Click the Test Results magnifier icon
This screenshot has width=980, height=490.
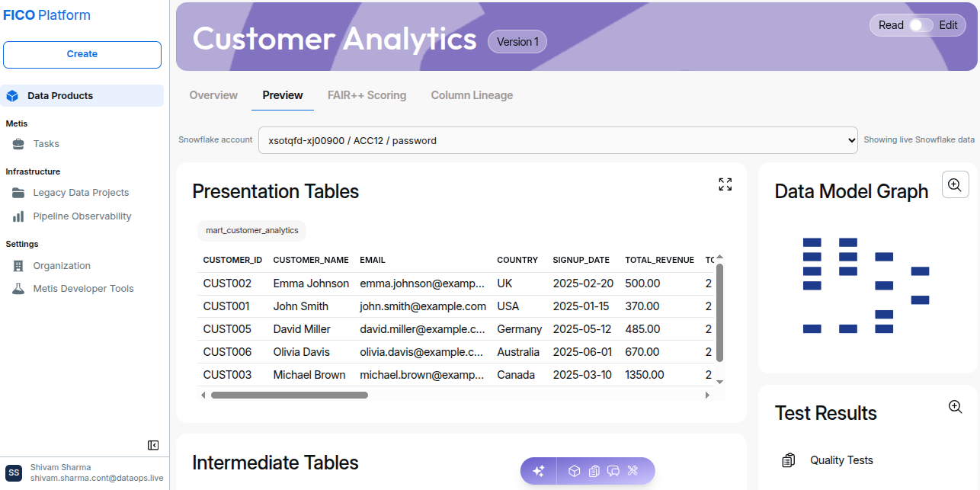(x=956, y=407)
